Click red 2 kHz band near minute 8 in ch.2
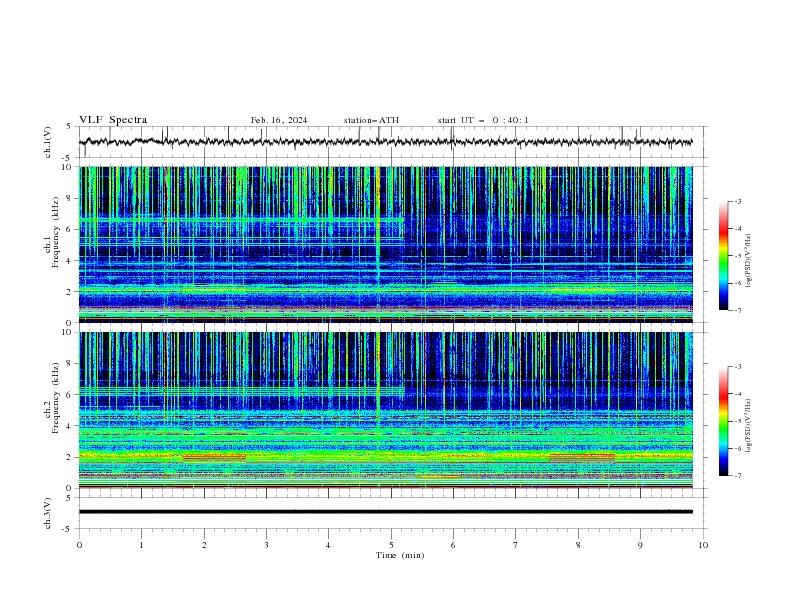The image size is (792, 612). [582, 457]
